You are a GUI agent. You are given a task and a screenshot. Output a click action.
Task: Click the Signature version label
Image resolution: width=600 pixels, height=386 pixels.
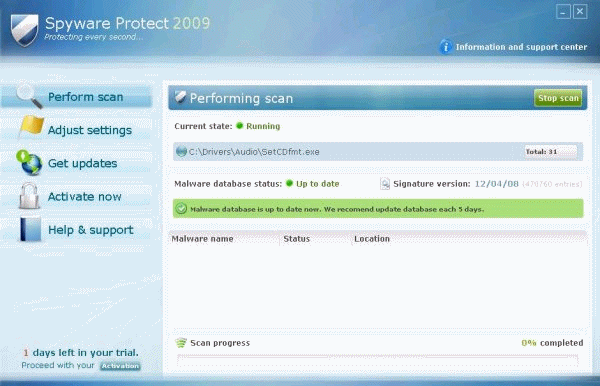[x=432, y=184]
